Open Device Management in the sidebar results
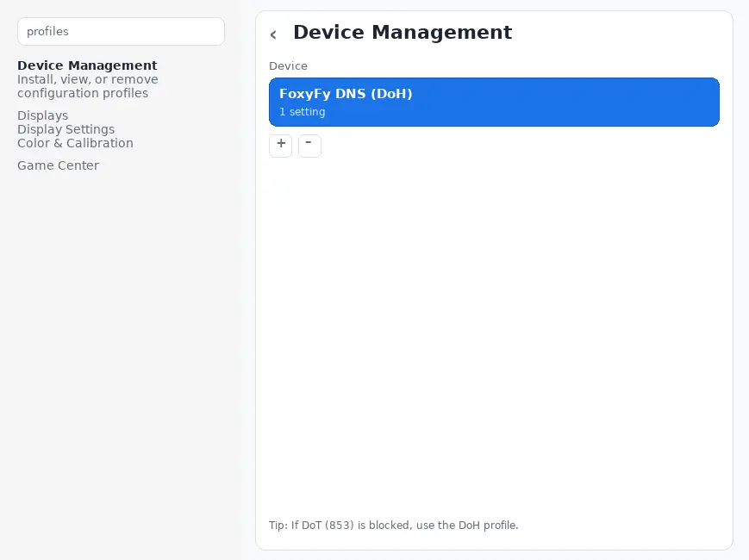 coord(87,65)
